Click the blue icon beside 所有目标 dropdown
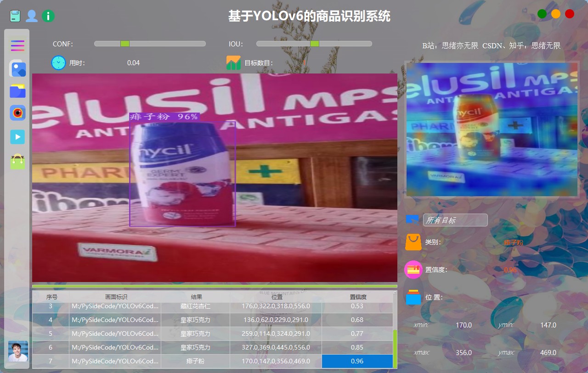This screenshot has width=588, height=373. point(413,220)
